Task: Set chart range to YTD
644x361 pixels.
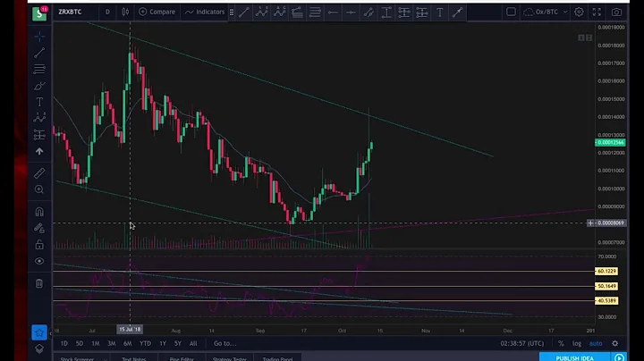Action: (x=145, y=343)
